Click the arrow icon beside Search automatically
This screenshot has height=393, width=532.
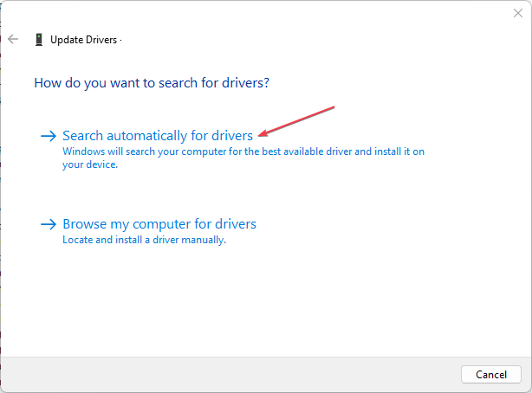(x=49, y=136)
